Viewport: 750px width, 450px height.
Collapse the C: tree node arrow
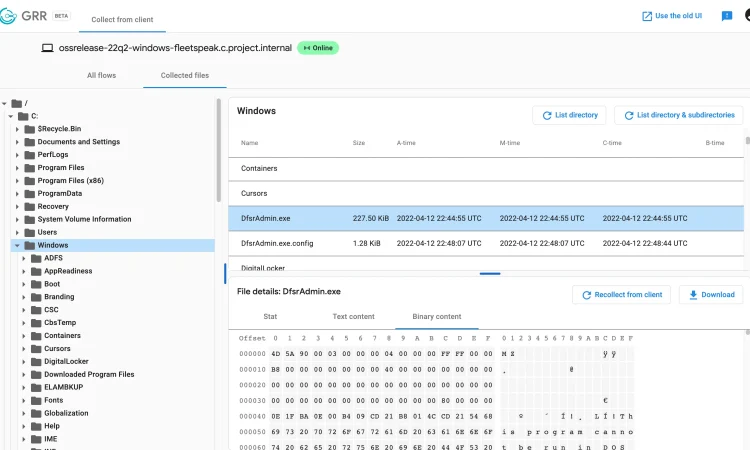[x=11, y=116]
